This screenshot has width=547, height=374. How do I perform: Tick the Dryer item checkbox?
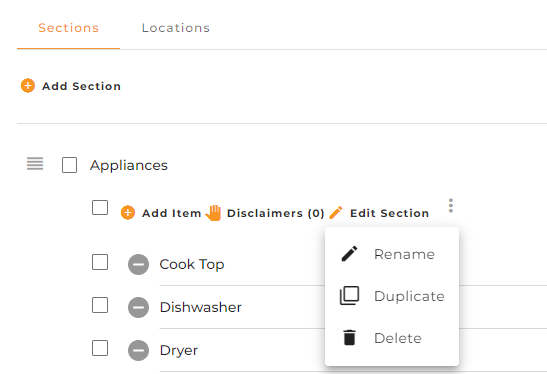tap(100, 348)
